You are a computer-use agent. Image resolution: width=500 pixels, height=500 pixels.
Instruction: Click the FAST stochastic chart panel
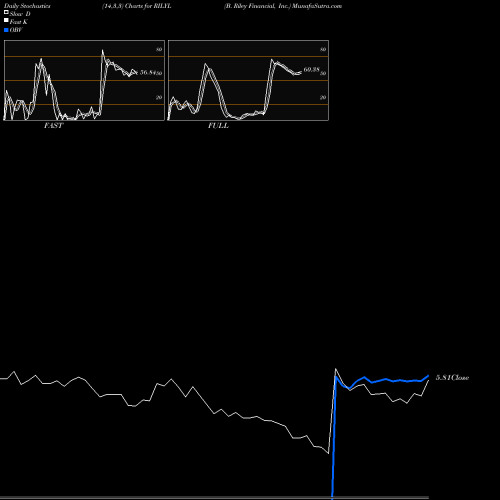84,80
